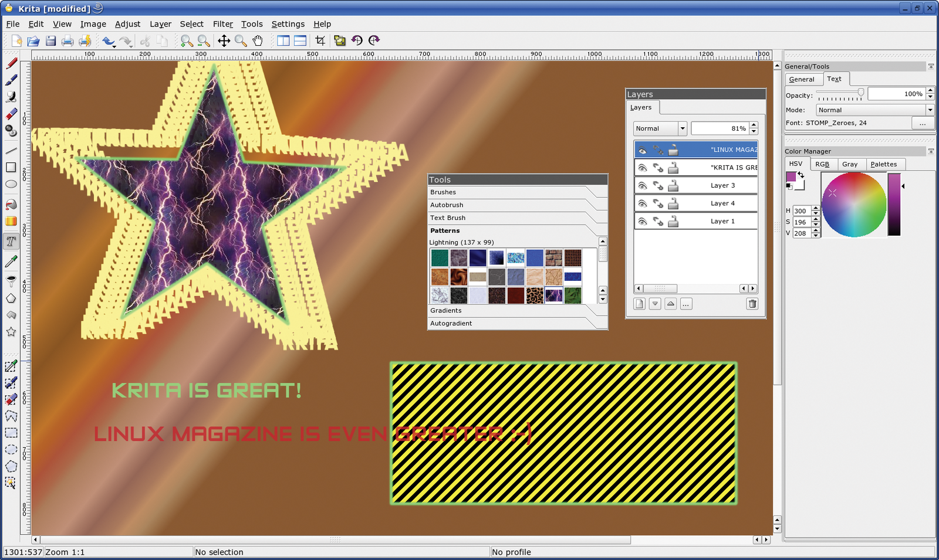939x560 pixels.
Task: Click the rotate clockwise toolbar icon
Action: [374, 40]
